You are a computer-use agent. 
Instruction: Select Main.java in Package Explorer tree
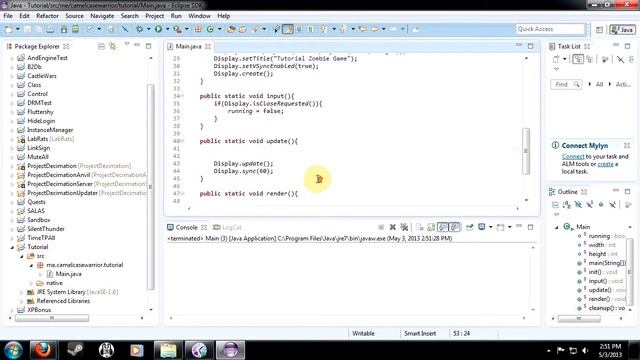[69, 274]
